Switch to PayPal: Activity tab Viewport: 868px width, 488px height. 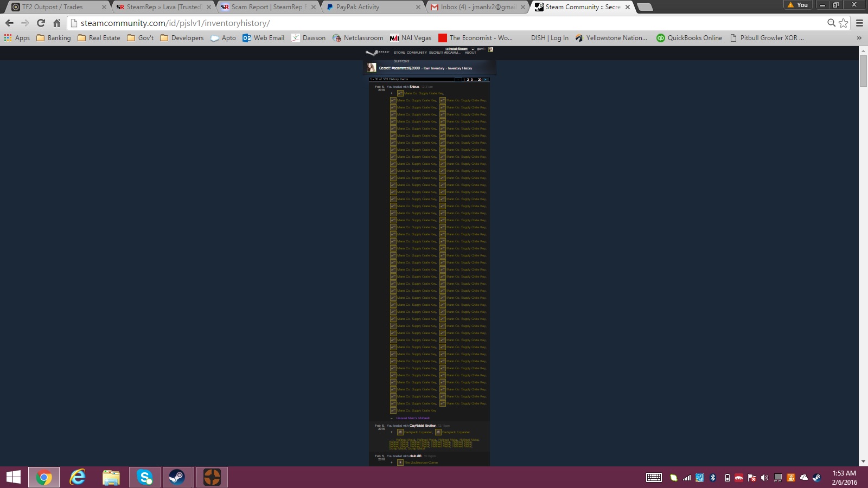click(x=372, y=7)
